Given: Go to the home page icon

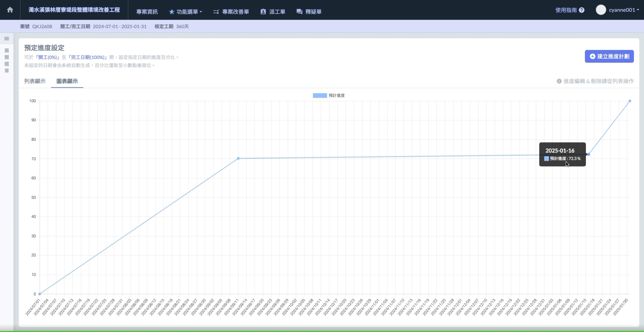Looking at the screenshot, I should pos(10,10).
